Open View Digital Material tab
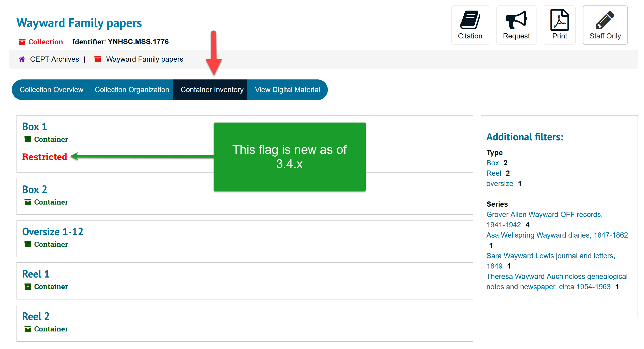The width and height of the screenshot is (644, 349). point(287,90)
